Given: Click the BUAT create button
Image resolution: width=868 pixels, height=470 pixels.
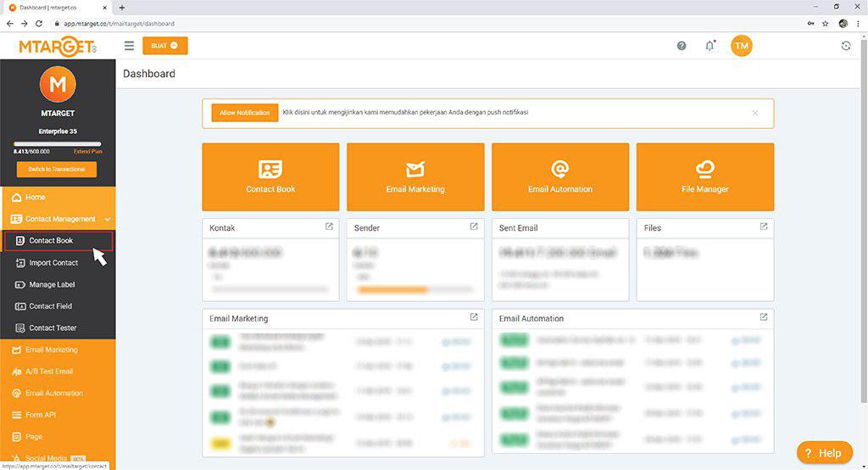Looking at the screenshot, I should [x=165, y=46].
